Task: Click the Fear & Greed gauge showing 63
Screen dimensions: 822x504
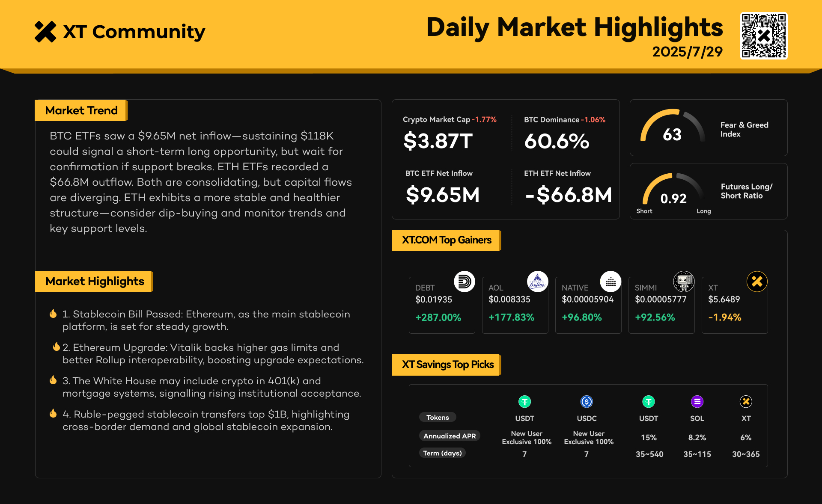Action: point(672,126)
